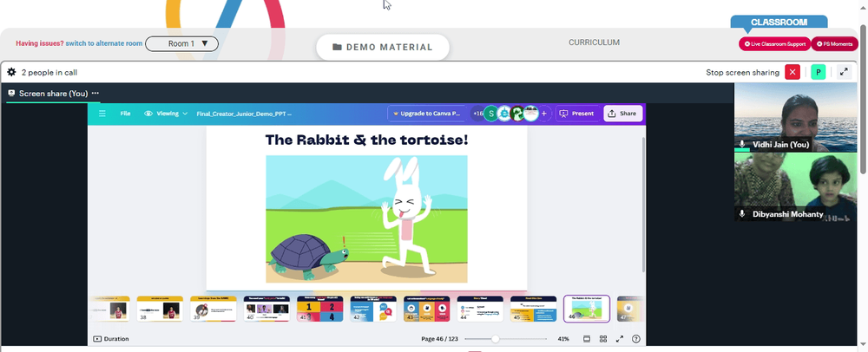Select slide thumbnail 47
The image size is (868, 352).
pyautogui.click(x=630, y=309)
